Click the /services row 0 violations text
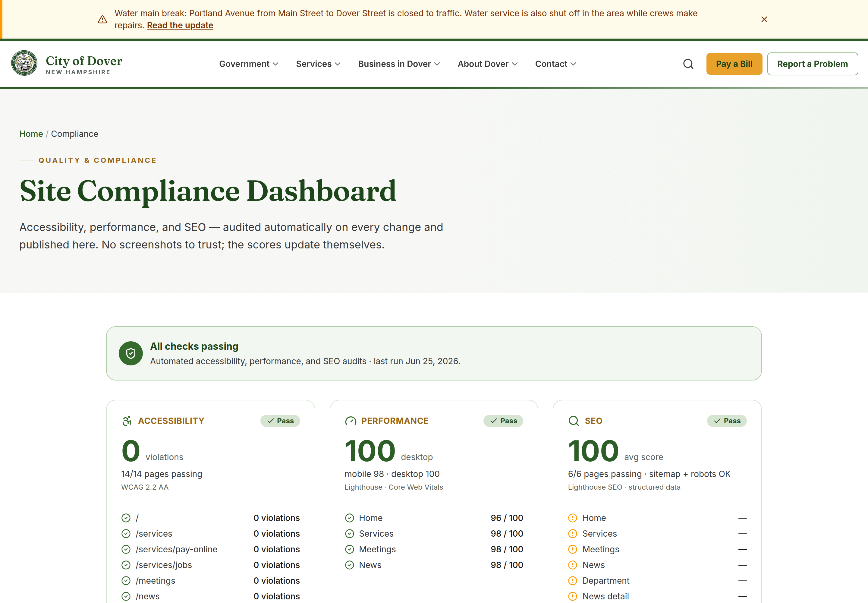The width and height of the screenshot is (868, 603). click(x=277, y=533)
